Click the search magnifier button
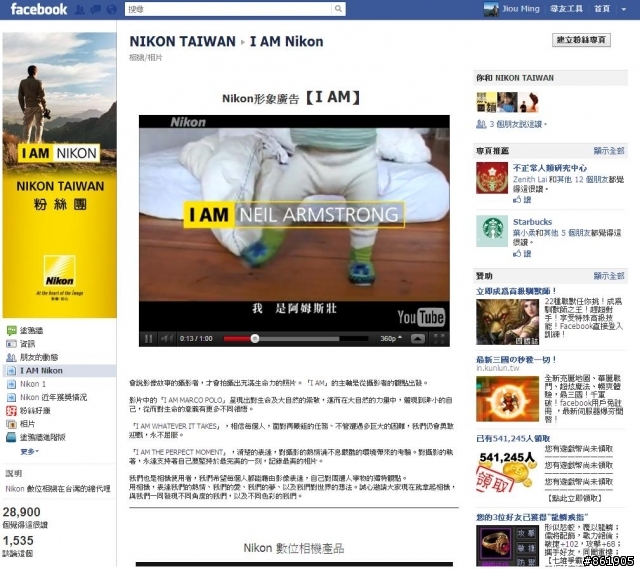Image resolution: width=640 pixels, height=569 pixels. (x=338, y=9)
